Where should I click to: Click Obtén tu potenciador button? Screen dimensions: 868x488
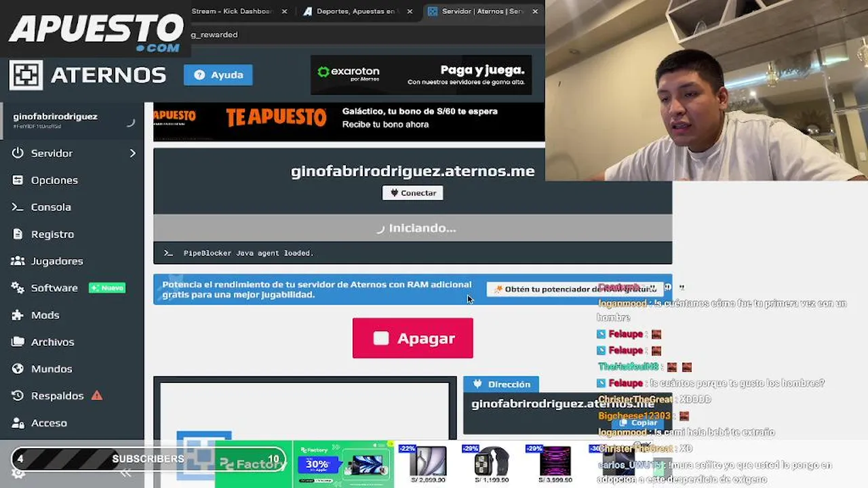(575, 289)
